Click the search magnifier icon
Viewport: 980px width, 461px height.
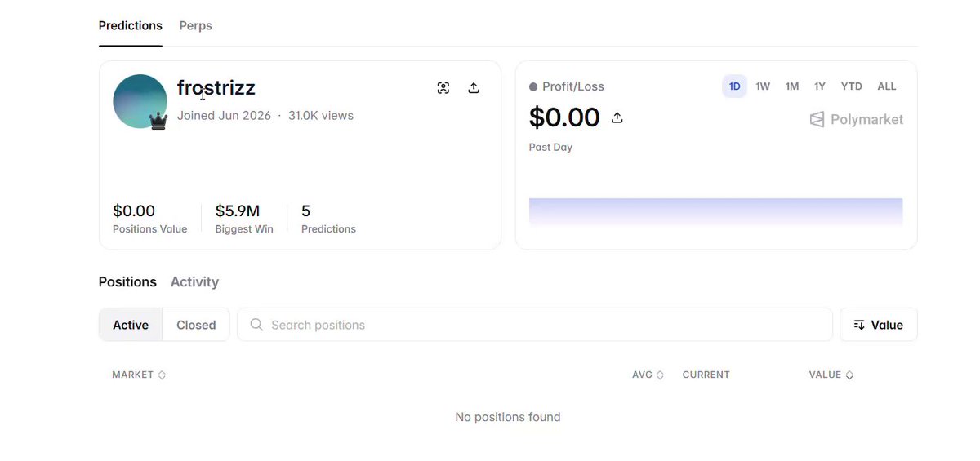(256, 325)
